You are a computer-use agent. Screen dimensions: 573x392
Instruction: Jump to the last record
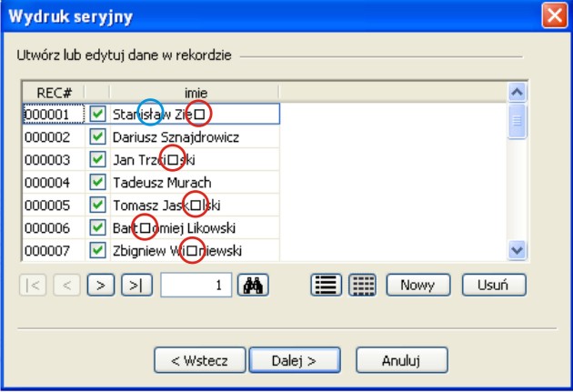(135, 285)
